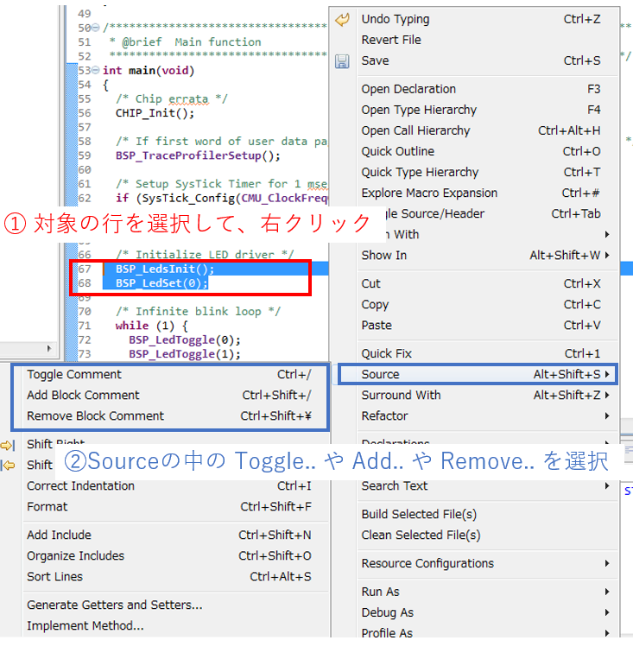Click the BSP_LedSet(0); code line
Screen dimensions: 633x672
tap(161, 282)
